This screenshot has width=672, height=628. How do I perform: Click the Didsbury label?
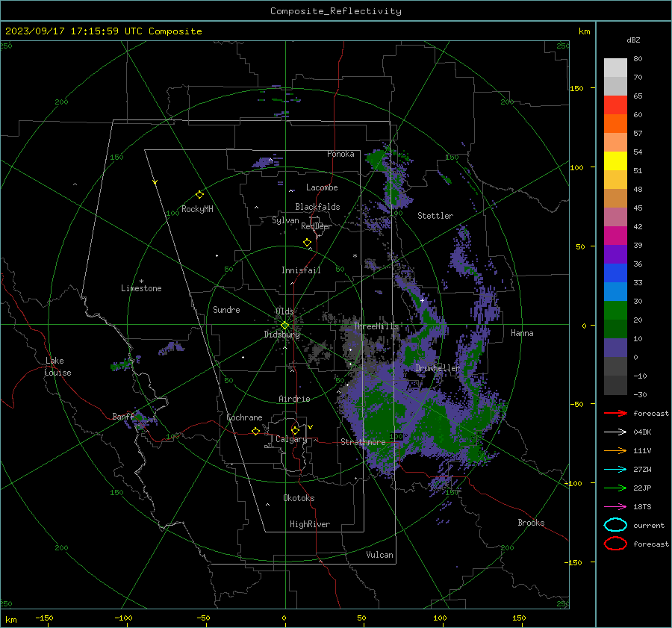281,335
